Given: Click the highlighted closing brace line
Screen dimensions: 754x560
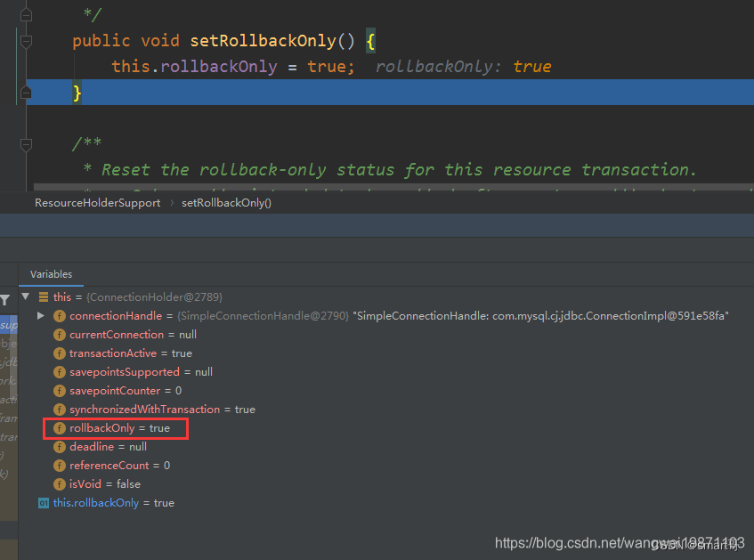Looking at the screenshot, I should [x=390, y=93].
